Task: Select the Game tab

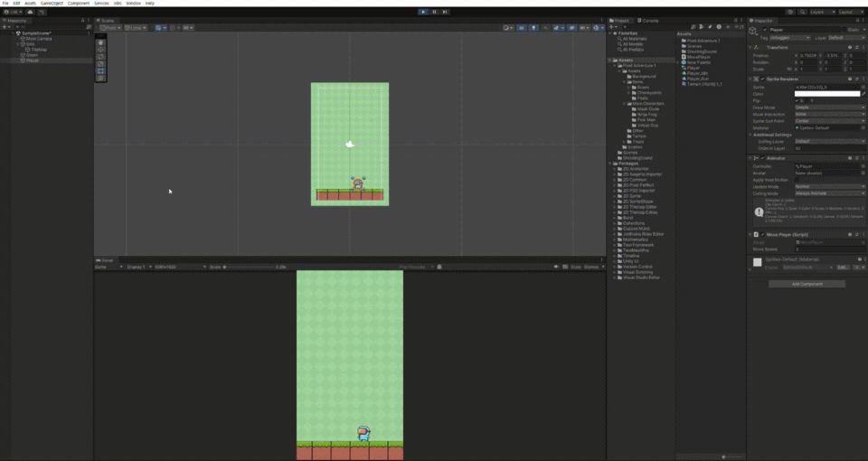Action: tap(105, 260)
